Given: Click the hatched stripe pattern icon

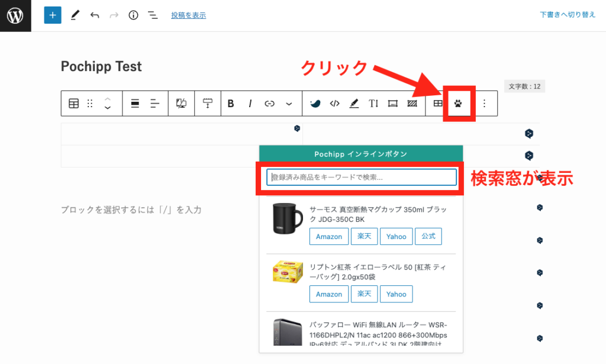Looking at the screenshot, I should [x=412, y=104].
